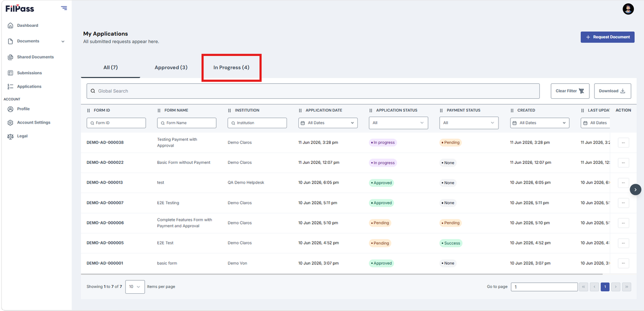Open the Application Status filter dropdown
Screen dimensions: 644x311
point(399,123)
